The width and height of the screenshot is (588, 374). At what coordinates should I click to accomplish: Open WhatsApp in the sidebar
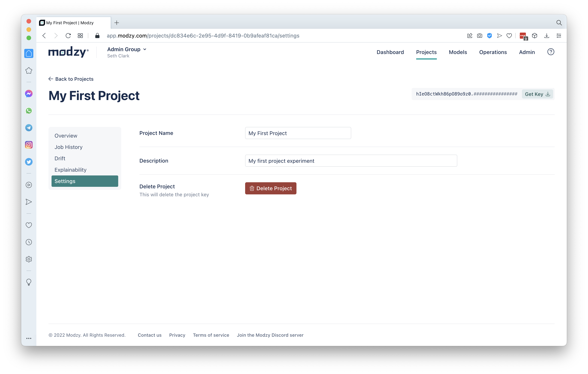(x=29, y=111)
